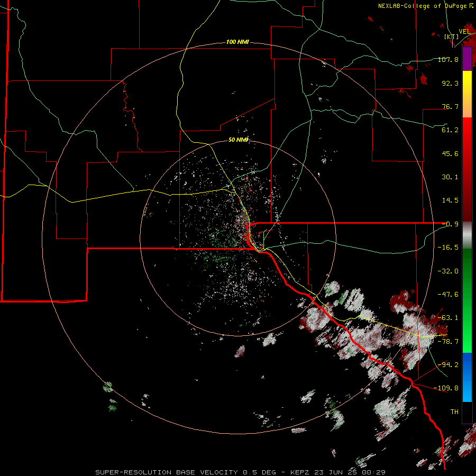
Task: Click the NEXLAB-College of DuPage title text
Action: coord(426,6)
